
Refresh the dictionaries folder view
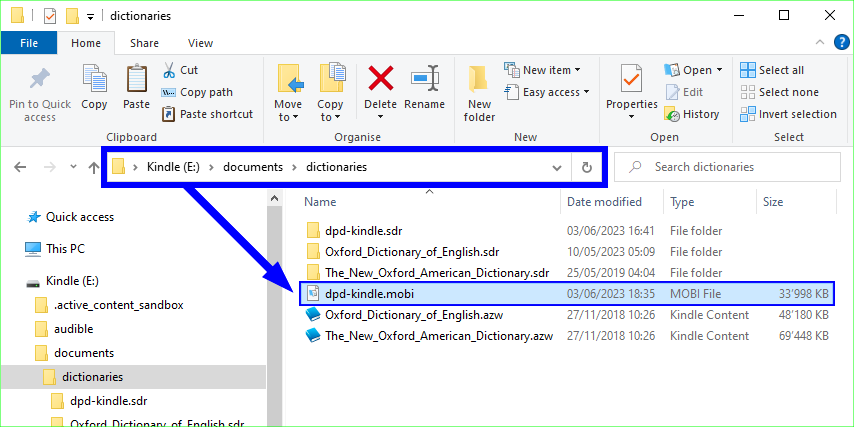point(587,167)
